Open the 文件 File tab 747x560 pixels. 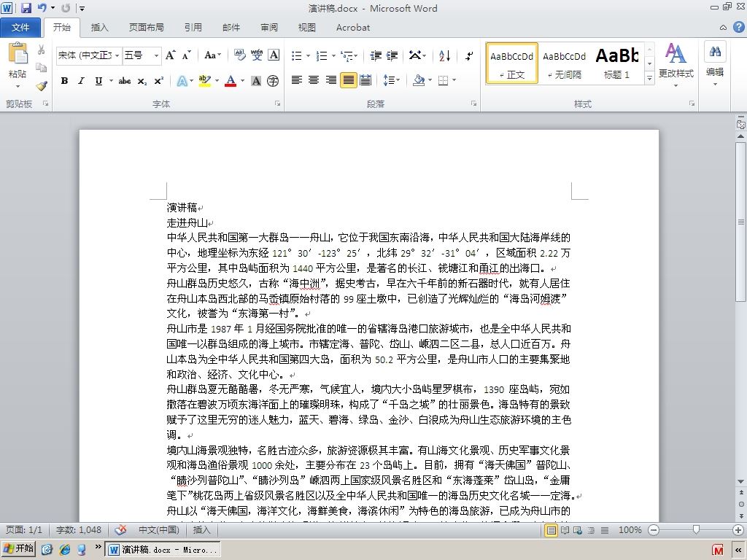20,28
